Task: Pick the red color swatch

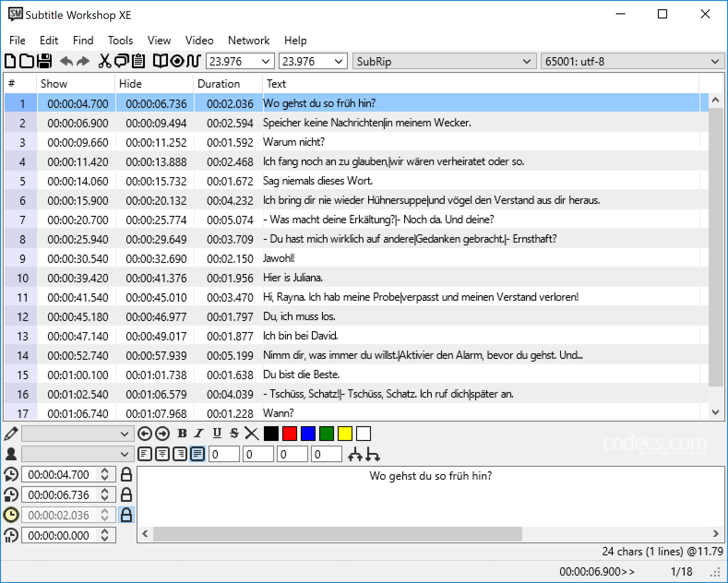Action: pos(289,434)
